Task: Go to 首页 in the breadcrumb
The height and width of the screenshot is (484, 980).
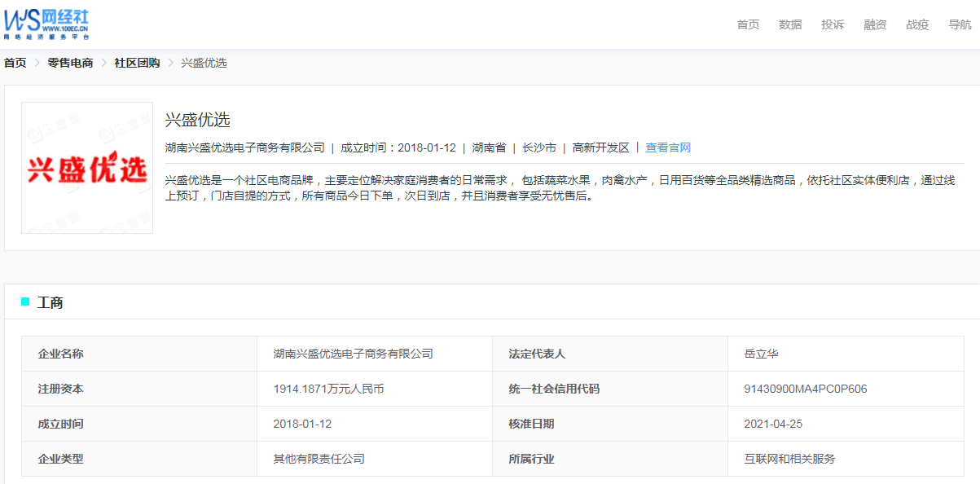Action: (15, 63)
